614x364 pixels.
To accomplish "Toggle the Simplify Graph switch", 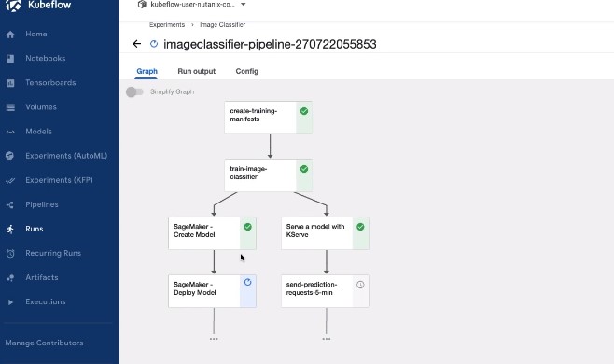I will (x=134, y=91).
